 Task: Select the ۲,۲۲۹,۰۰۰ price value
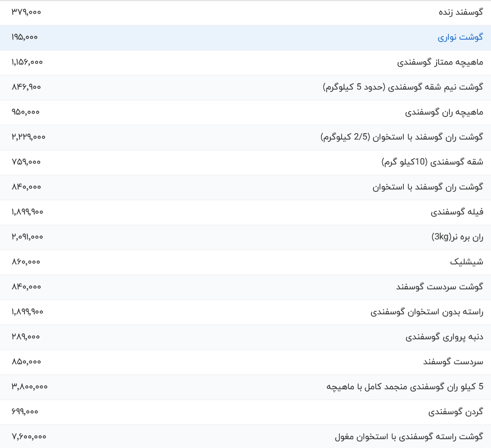pos(28,137)
